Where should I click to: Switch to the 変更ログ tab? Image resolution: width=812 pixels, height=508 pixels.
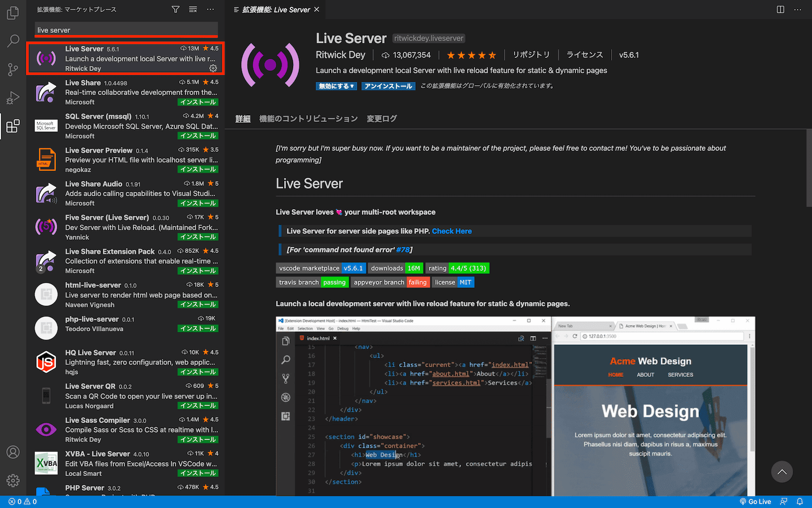(x=382, y=118)
